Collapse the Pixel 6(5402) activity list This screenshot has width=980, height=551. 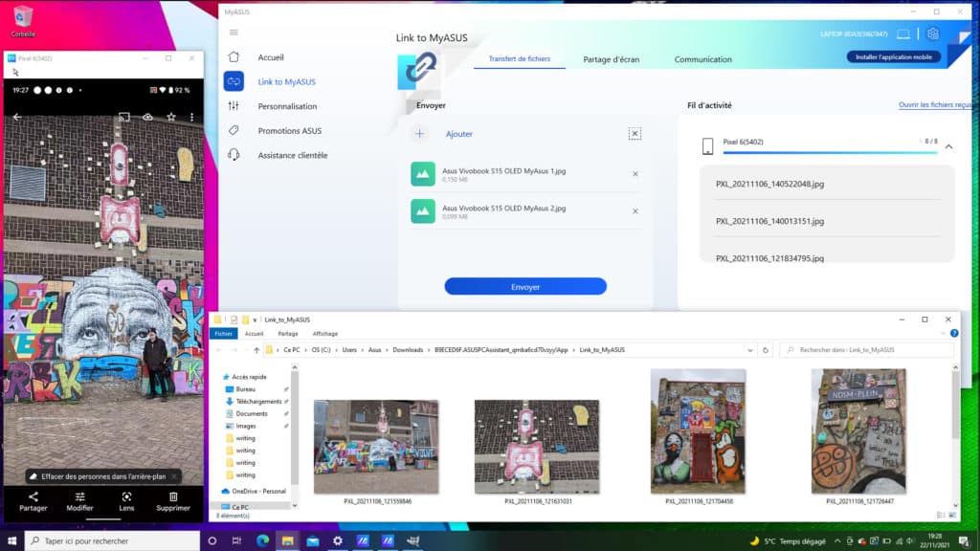coord(948,146)
